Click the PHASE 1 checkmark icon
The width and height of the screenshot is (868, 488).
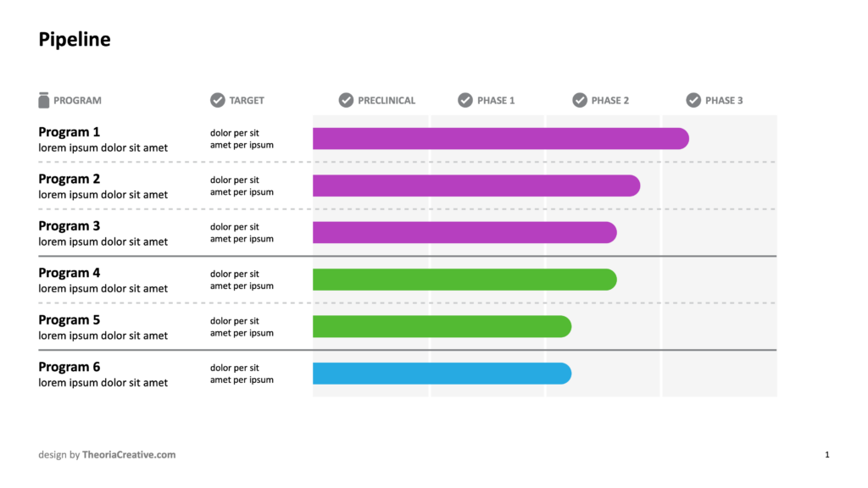(x=465, y=100)
